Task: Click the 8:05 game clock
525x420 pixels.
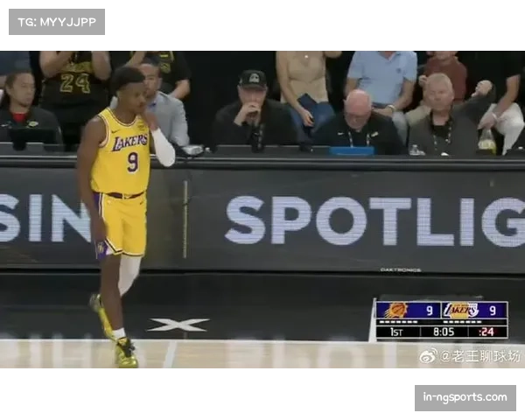Action: point(443,332)
